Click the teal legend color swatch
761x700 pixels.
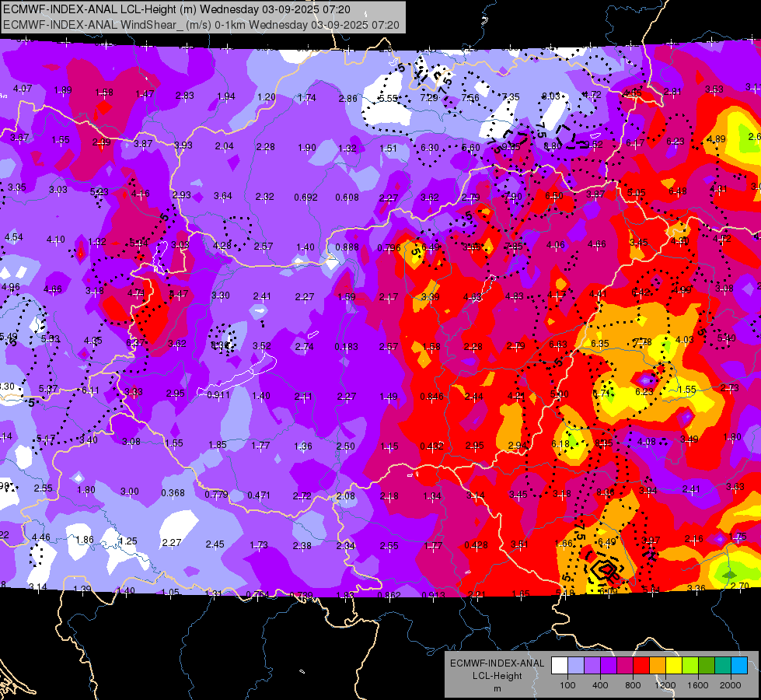tap(723, 666)
